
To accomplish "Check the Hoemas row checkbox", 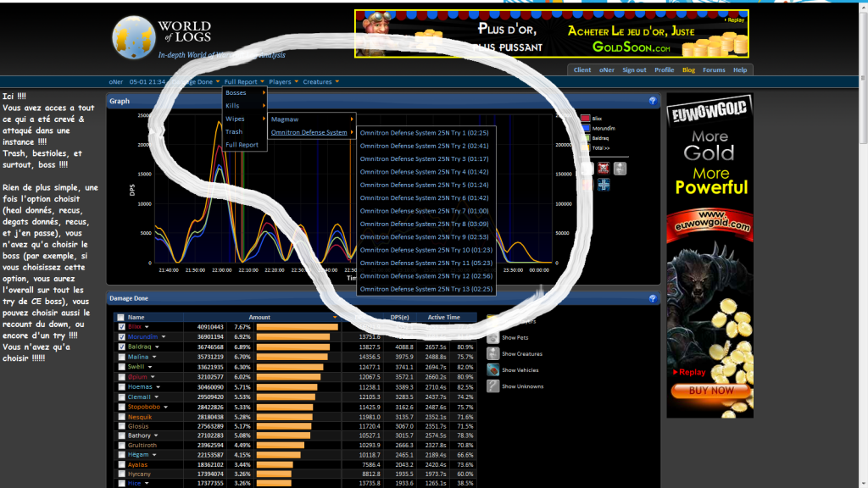I will click(122, 386).
